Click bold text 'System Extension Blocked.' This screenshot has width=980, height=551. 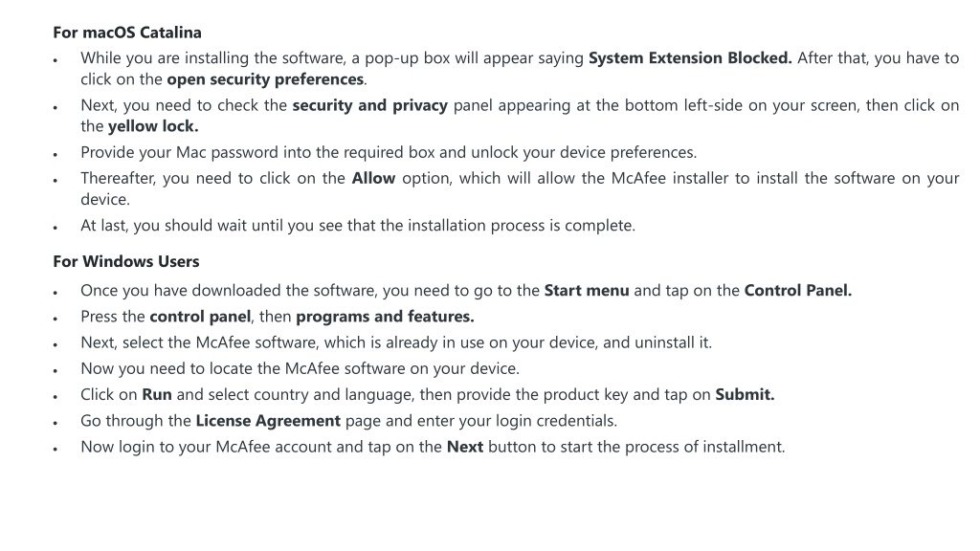pos(690,58)
